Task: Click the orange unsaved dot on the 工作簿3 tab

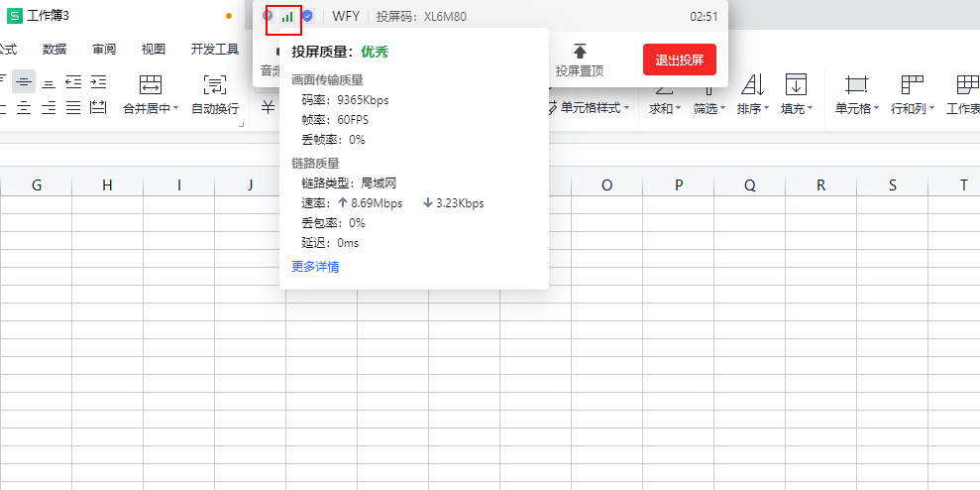Action: [229, 16]
